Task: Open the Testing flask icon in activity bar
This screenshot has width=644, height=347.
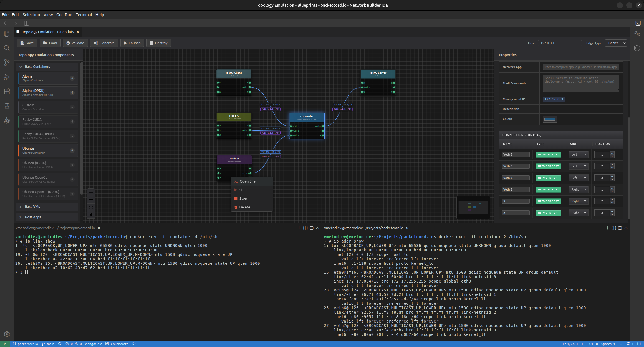Action: point(7,106)
